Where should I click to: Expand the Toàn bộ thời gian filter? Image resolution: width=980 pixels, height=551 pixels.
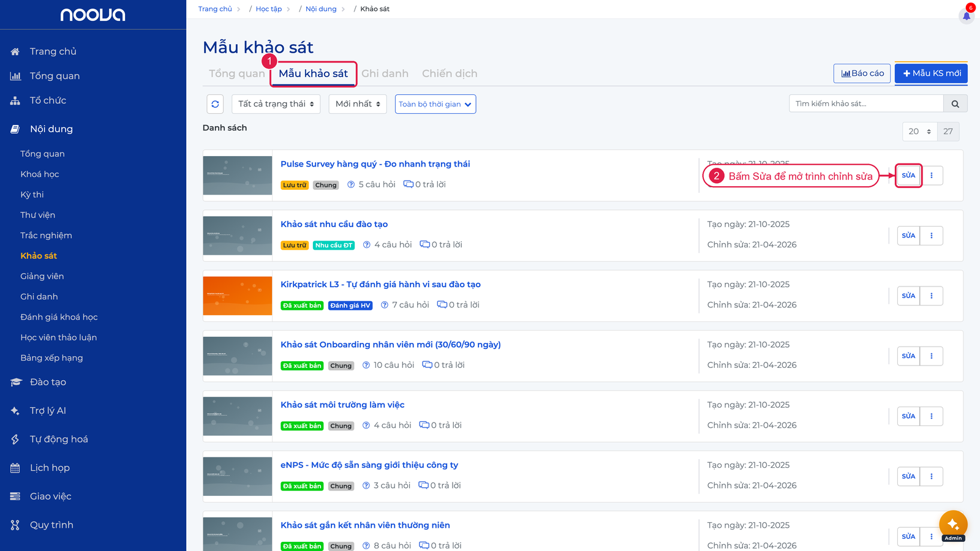click(x=435, y=104)
